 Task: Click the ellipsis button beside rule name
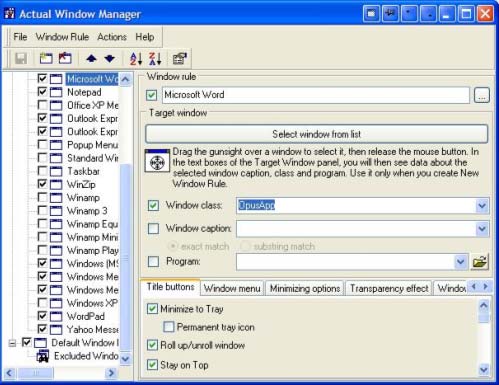point(482,95)
